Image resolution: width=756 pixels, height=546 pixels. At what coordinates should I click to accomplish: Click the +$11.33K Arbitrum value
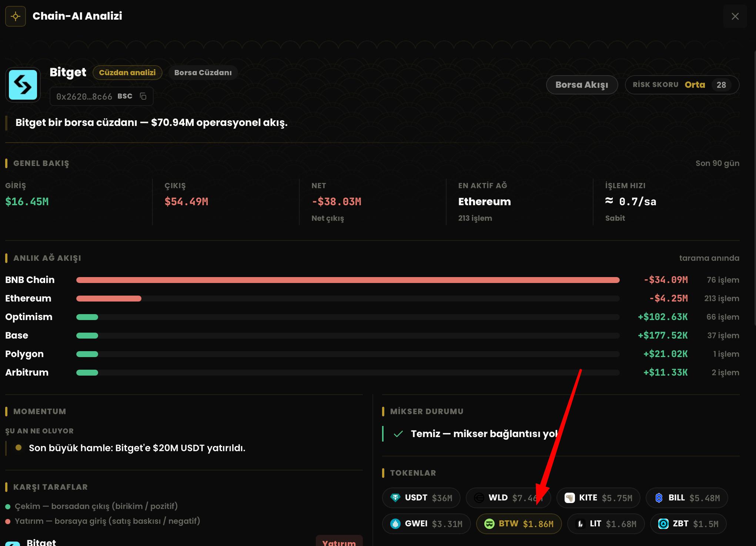tap(666, 373)
